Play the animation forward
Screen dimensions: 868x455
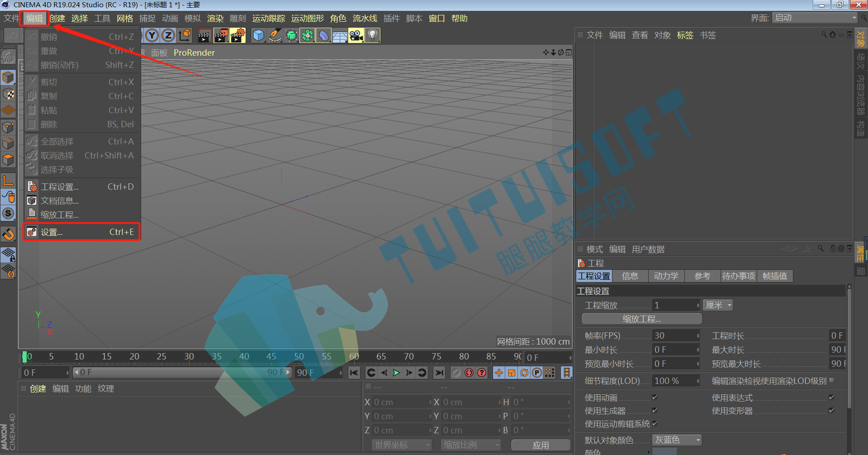pyautogui.click(x=396, y=373)
